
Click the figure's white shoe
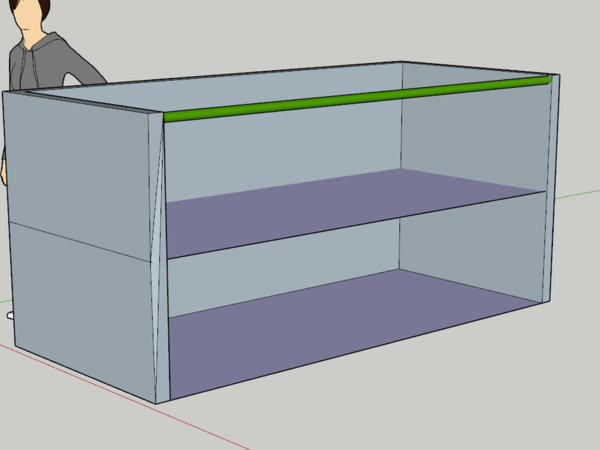tap(10, 314)
